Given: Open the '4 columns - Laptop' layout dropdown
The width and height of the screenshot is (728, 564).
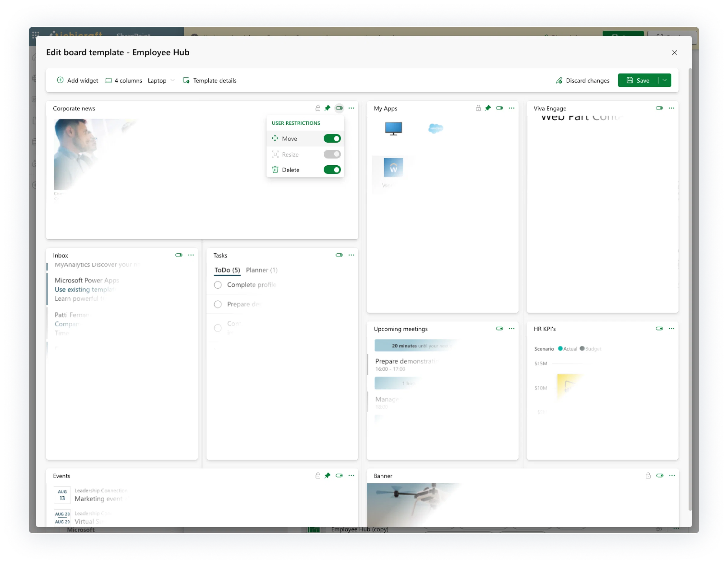Looking at the screenshot, I should pyautogui.click(x=140, y=80).
